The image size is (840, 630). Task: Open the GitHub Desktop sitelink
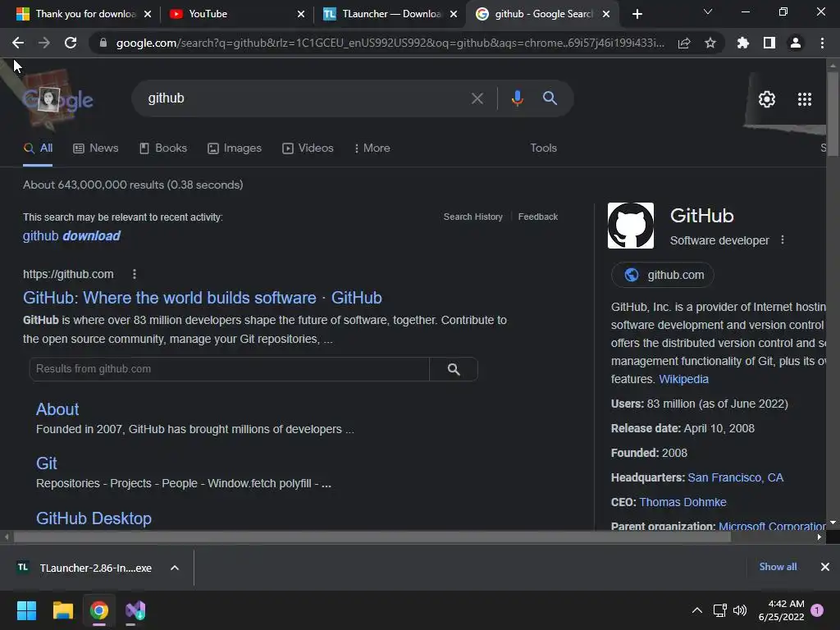(94, 518)
